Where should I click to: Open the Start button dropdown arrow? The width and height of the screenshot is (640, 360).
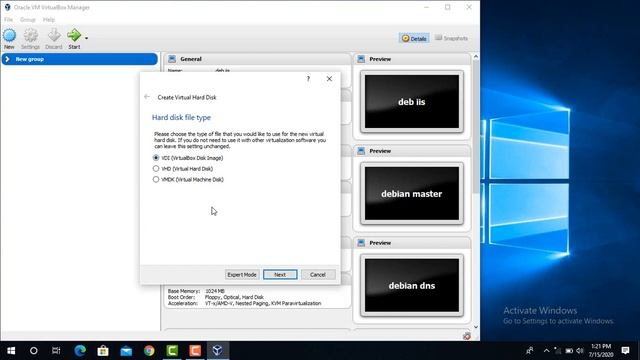coord(86,38)
